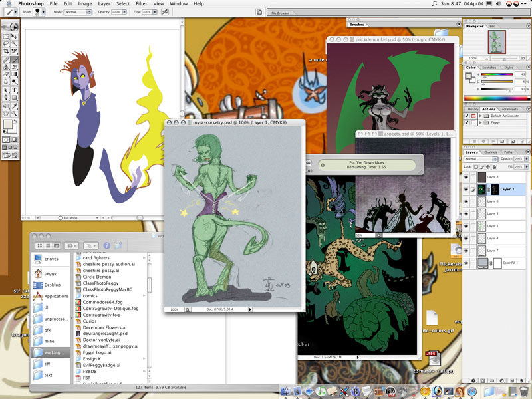Viewport: 532px width, 399px height.
Task: Open the brush Mode dropdown
Action: pos(78,12)
